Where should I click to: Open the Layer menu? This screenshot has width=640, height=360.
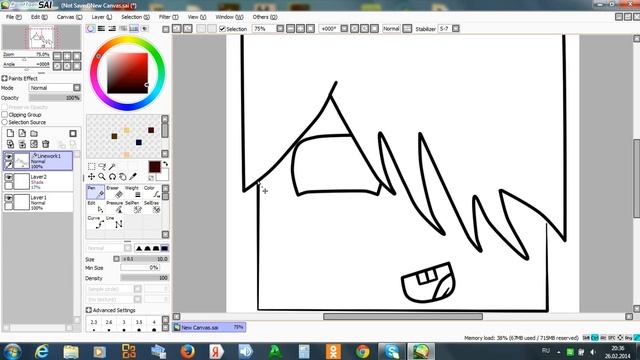(x=101, y=17)
